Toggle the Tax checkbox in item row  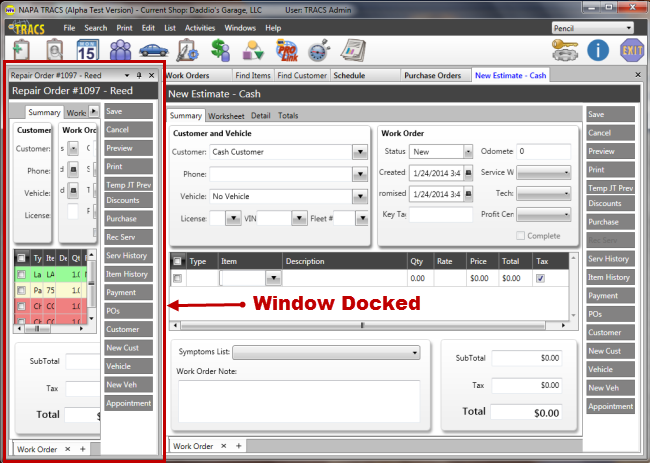tap(540, 278)
